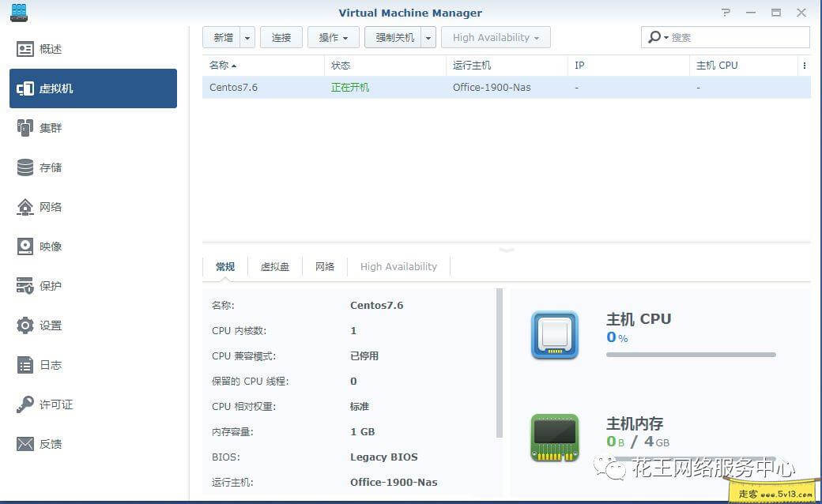The image size is (822, 504).
Task: Click the 反馈 (Feedback) link
Action: click(50, 443)
